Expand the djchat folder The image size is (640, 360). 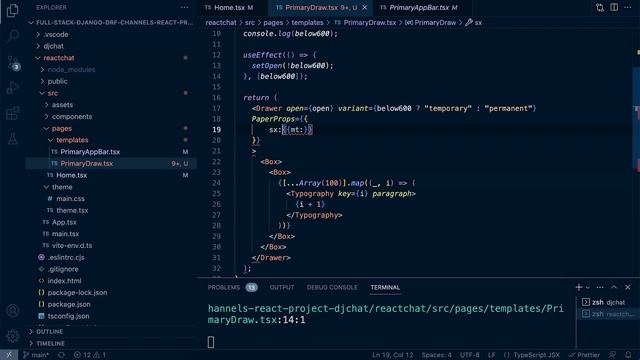[x=53, y=46]
